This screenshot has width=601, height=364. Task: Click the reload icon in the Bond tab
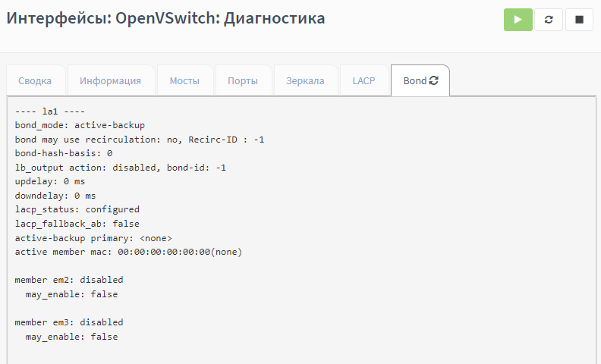(434, 80)
